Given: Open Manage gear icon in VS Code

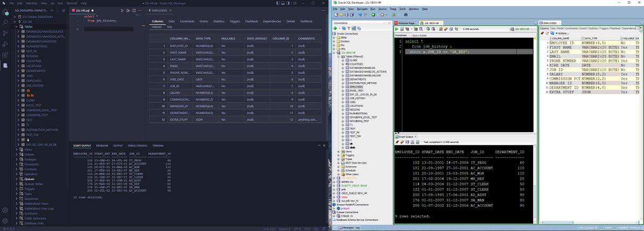Looking at the screenshot, I should click(5, 221).
